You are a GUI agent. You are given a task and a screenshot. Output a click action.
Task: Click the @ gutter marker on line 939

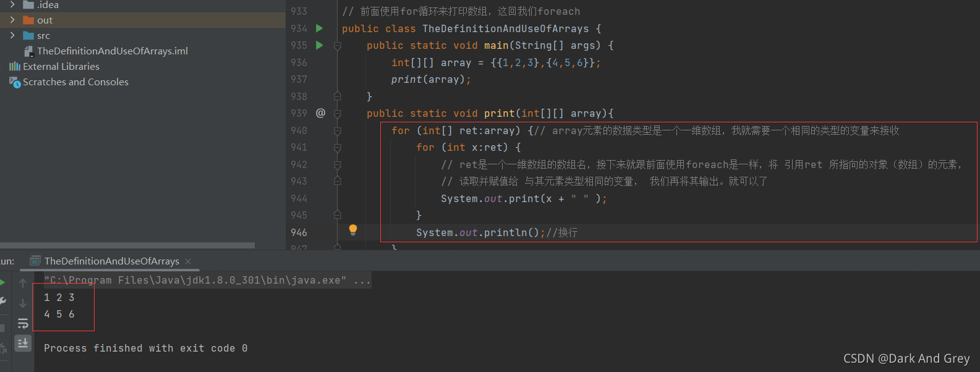pos(320,113)
